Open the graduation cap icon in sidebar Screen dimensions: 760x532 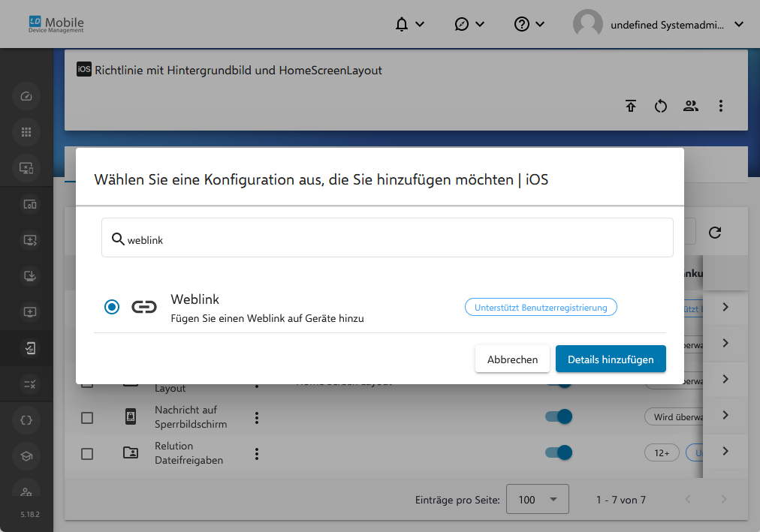(x=26, y=456)
